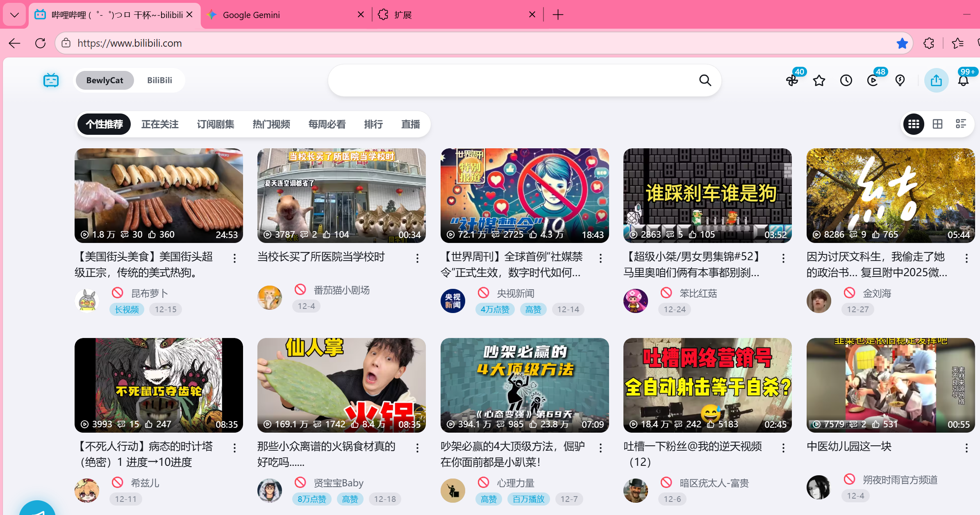The image size is (980, 515).
Task: Expand the browser tab list chevron
Action: tap(14, 15)
